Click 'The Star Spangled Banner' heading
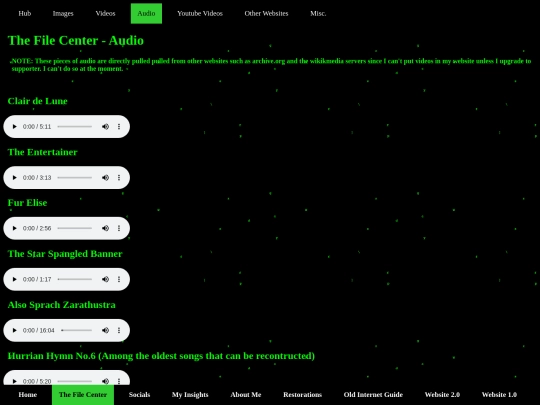This screenshot has width=540, height=405. coord(65,254)
